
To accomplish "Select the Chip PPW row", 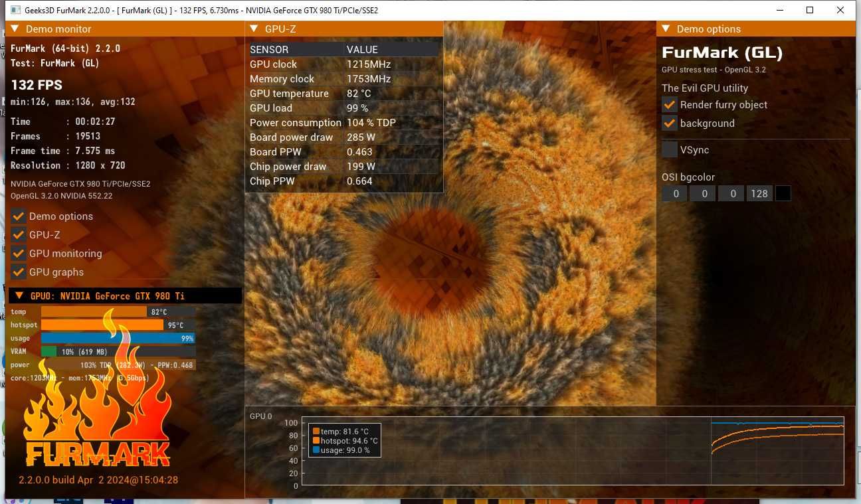I will [x=343, y=181].
